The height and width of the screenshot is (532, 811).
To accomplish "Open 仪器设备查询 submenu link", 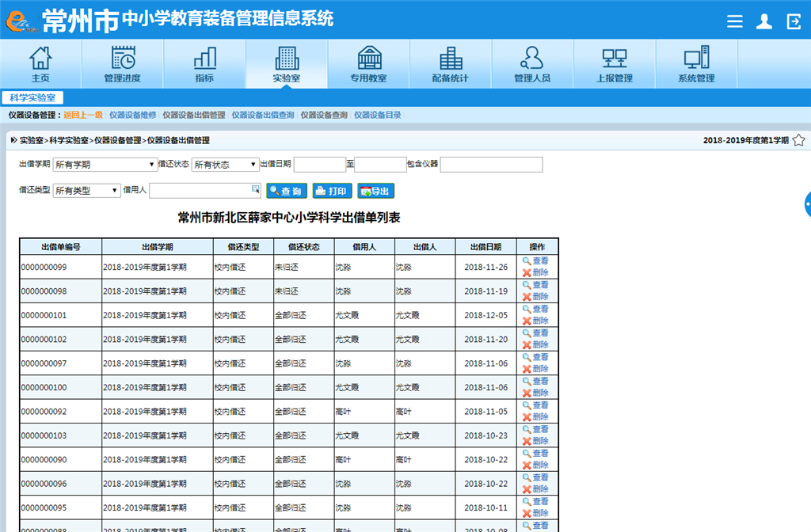I will 324,115.
